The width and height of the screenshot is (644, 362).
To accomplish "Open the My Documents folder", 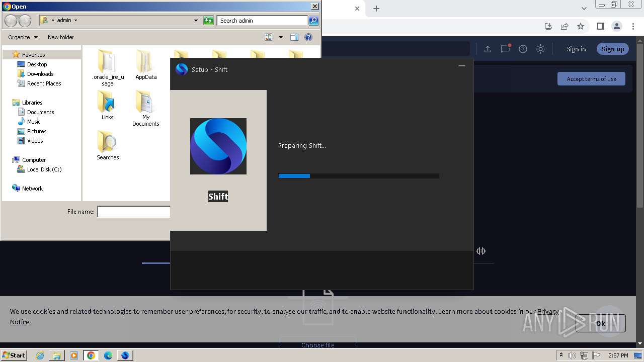I will tap(146, 109).
